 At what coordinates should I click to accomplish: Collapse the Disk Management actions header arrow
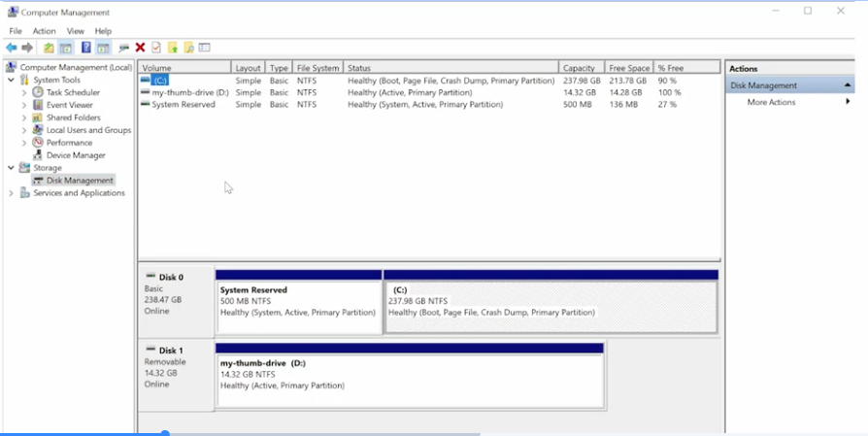847,85
